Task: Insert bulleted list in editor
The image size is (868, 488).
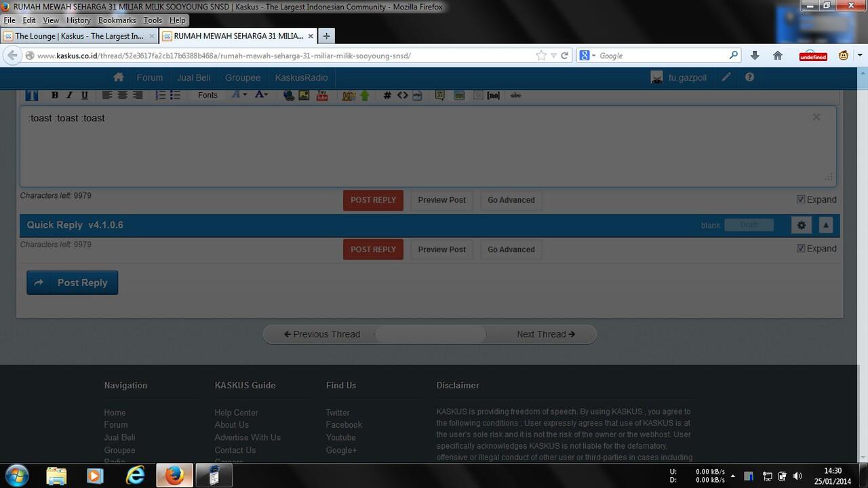Action: click(x=175, y=96)
